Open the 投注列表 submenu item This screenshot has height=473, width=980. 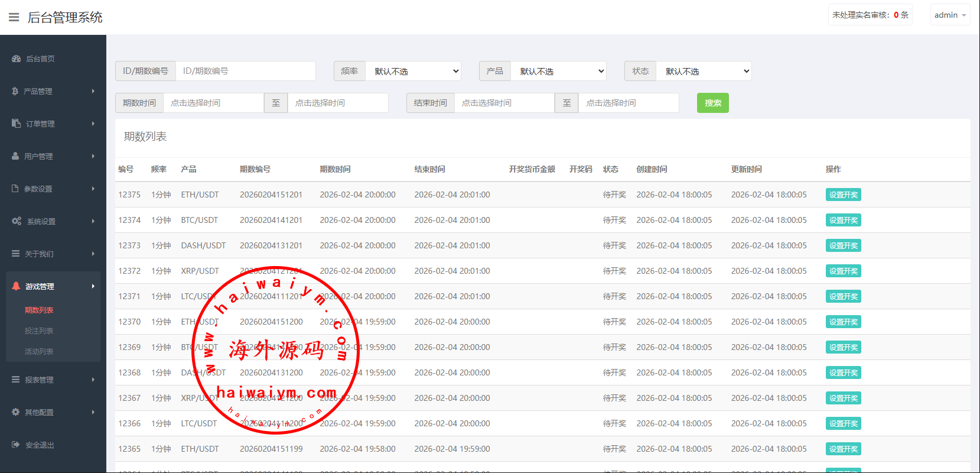tap(39, 331)
